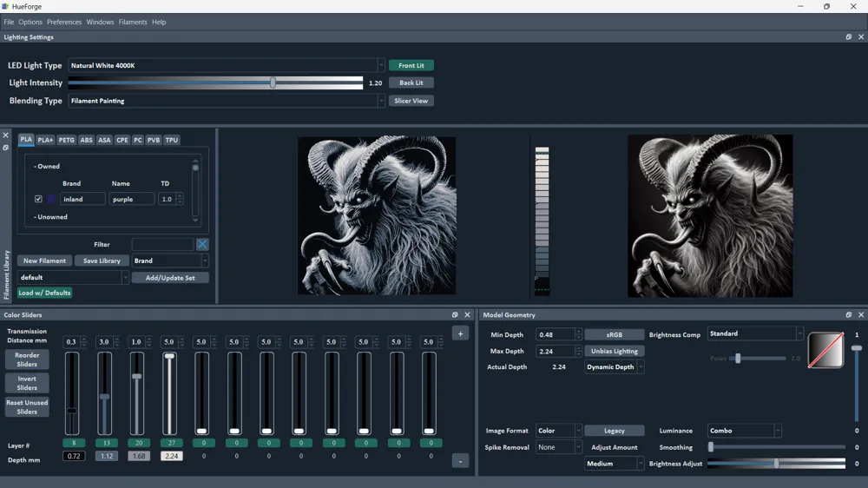Click the Save Library button

coord(102,260)
